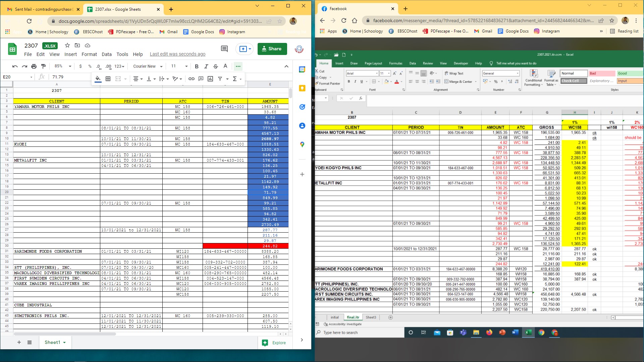
Task: Click Format Painter in Excel ribbon
Action: [x=327, y=83]
